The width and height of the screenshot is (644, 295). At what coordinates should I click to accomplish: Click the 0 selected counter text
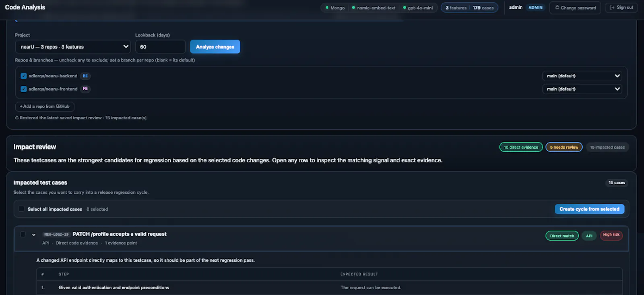pos(97,209)
